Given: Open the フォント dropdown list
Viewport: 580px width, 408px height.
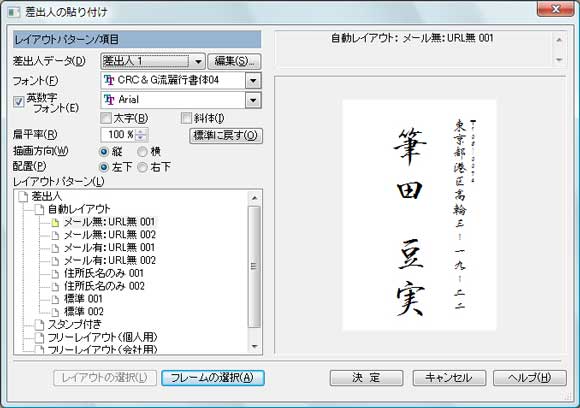Looking at the screenshot, I should [253, 80].
